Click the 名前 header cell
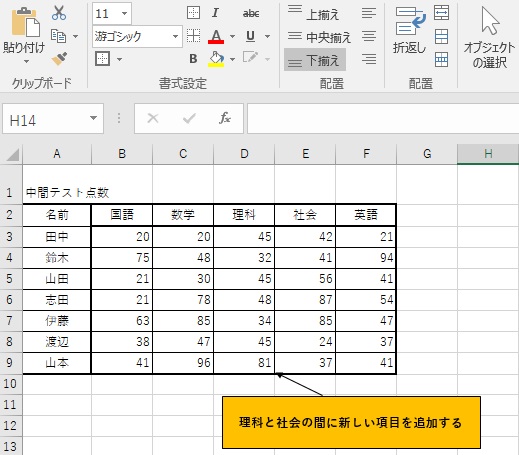This screenshot has width=519, height=455. tap(57, 215)
